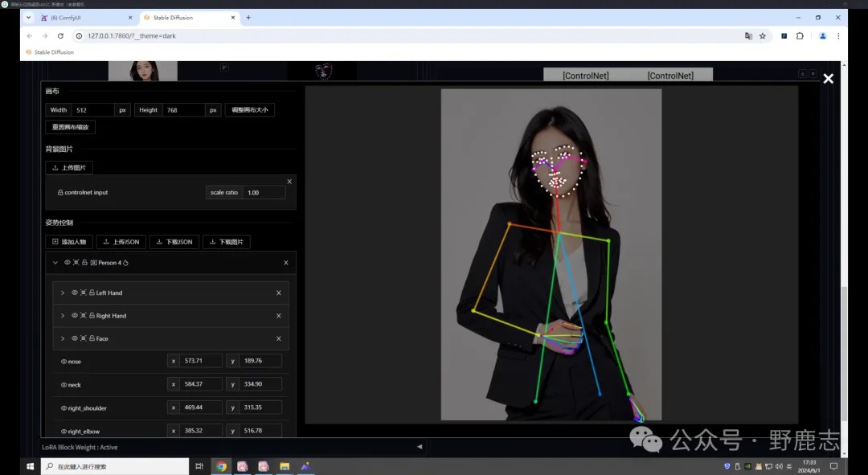Hide the nose keypoint
868x475 pixels.
point(63,362)
